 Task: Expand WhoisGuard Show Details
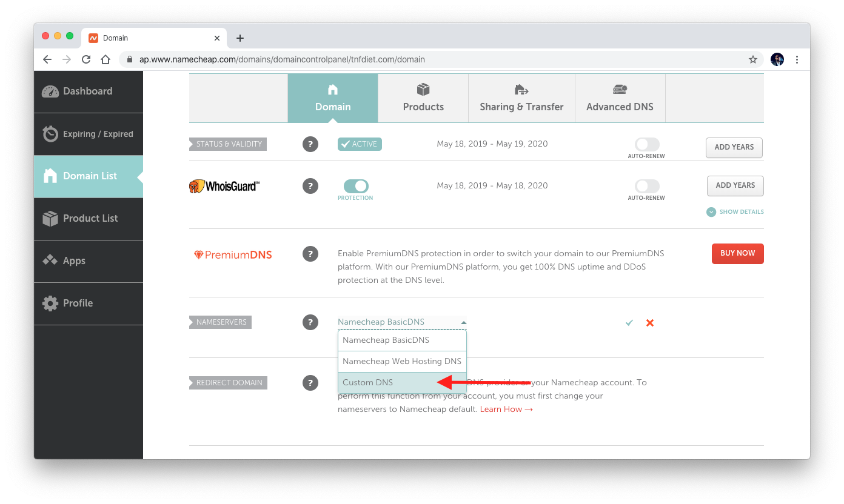(x=735, y=212)
